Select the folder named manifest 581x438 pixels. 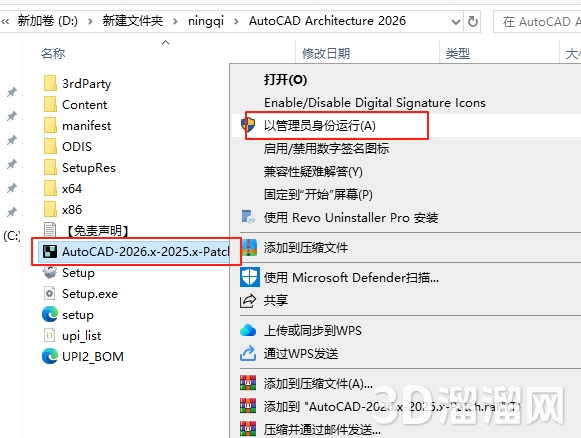(87, 126)
